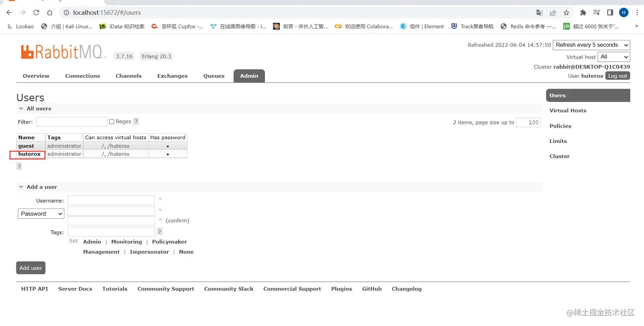The height and width of the screenshot is (326, 644).
Task: Enable the Regex filter checkbox
Action: (x=112, y=121)
